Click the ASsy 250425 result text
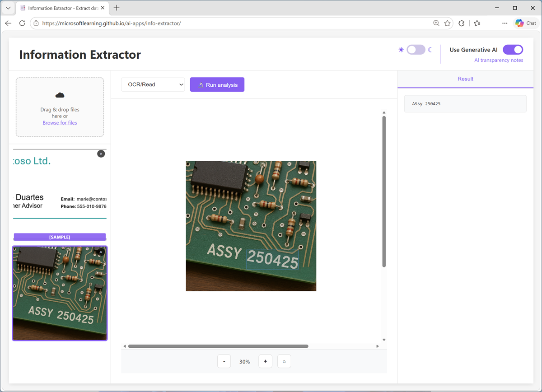Screen dimensions: 542x392 pyautogui.click(x=426, y=104)
